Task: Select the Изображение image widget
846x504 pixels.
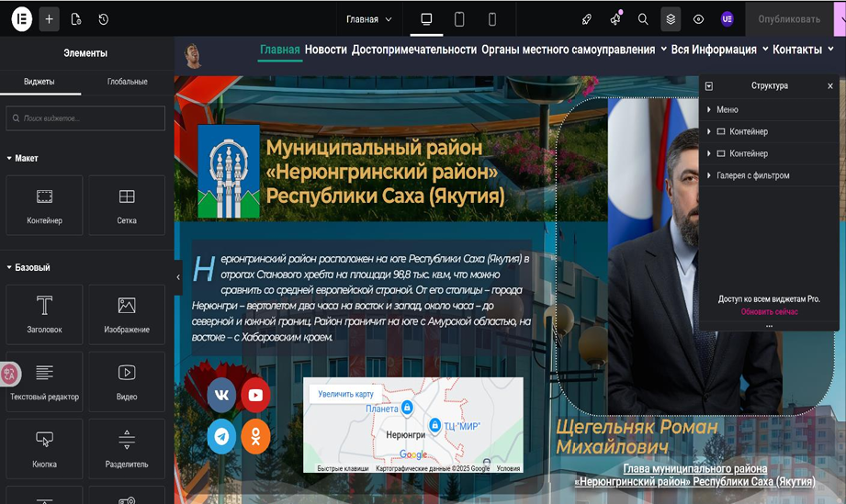Action: click(x=127, y=315)
